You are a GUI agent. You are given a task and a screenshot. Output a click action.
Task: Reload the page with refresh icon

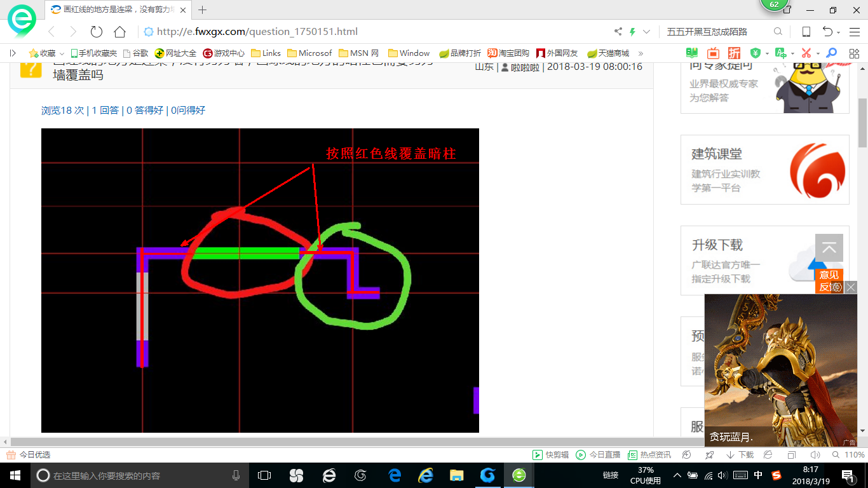coord(97,32)
